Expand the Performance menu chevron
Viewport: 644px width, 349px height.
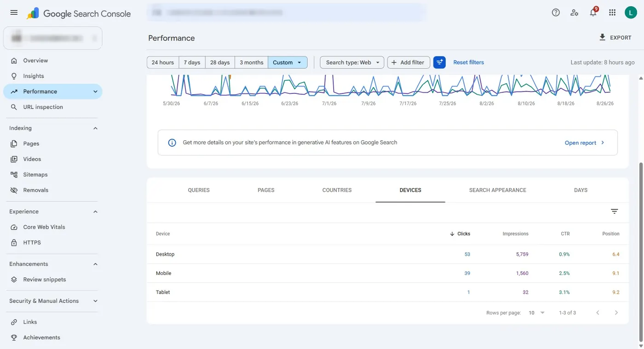point(95,92)
